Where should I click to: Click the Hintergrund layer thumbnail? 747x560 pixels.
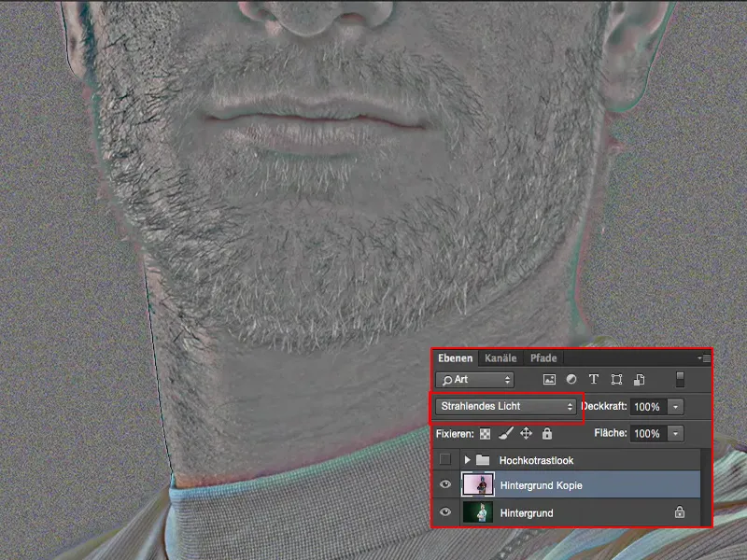click(x=478, y=511)
